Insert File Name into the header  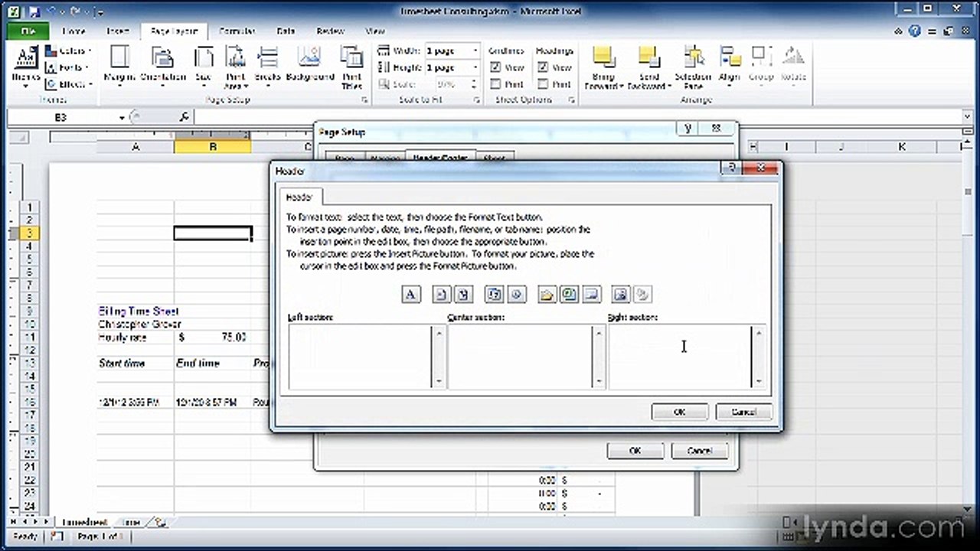(x=568, y=295)
